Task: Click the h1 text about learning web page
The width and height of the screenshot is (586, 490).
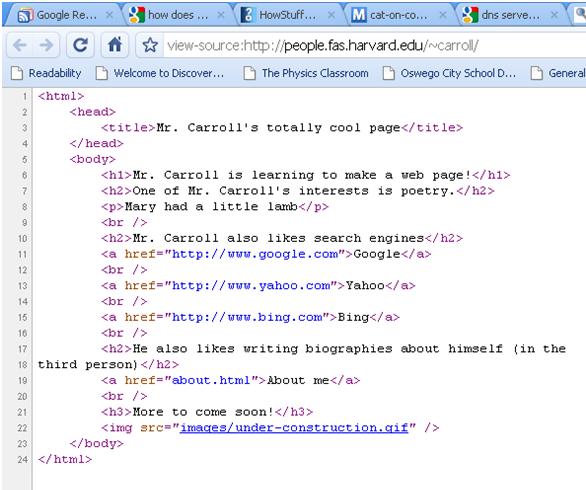Action: (x=302, y=175)
